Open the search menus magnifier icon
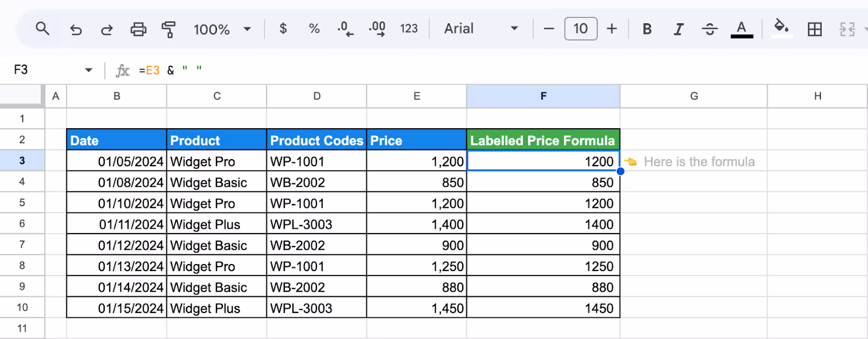The width and height of the screenshot is (868, 339). [x=42, y=29]
